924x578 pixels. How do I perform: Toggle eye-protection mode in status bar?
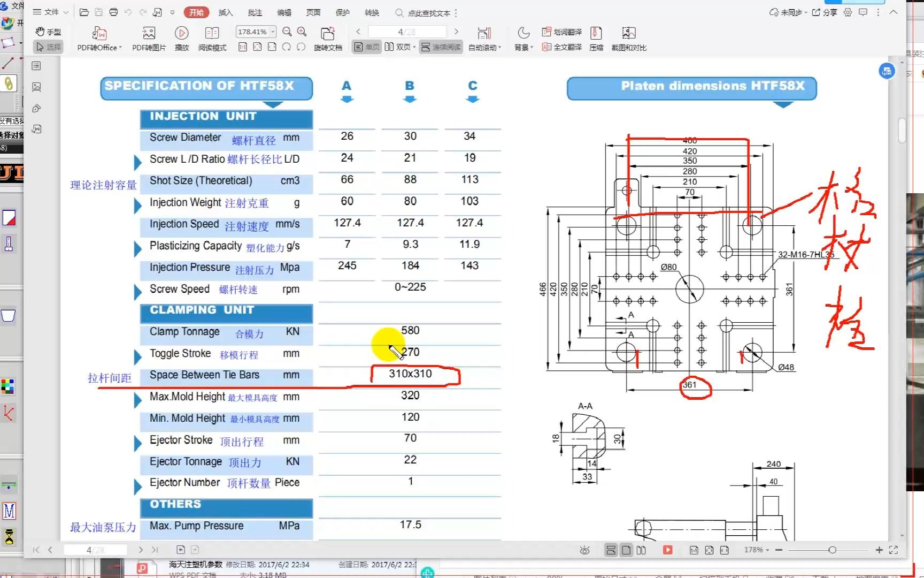(584, 550)
